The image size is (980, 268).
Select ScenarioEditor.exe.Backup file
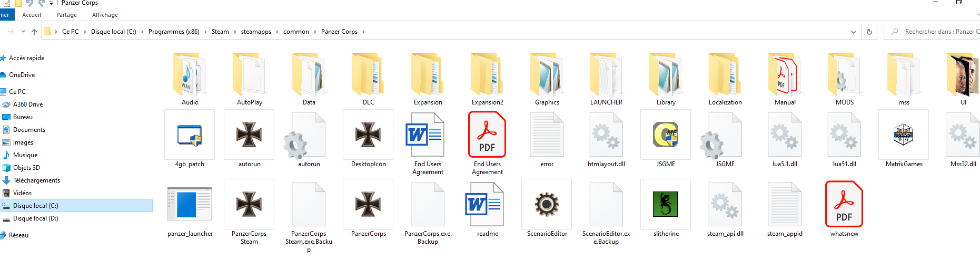(x=606, y=213)
